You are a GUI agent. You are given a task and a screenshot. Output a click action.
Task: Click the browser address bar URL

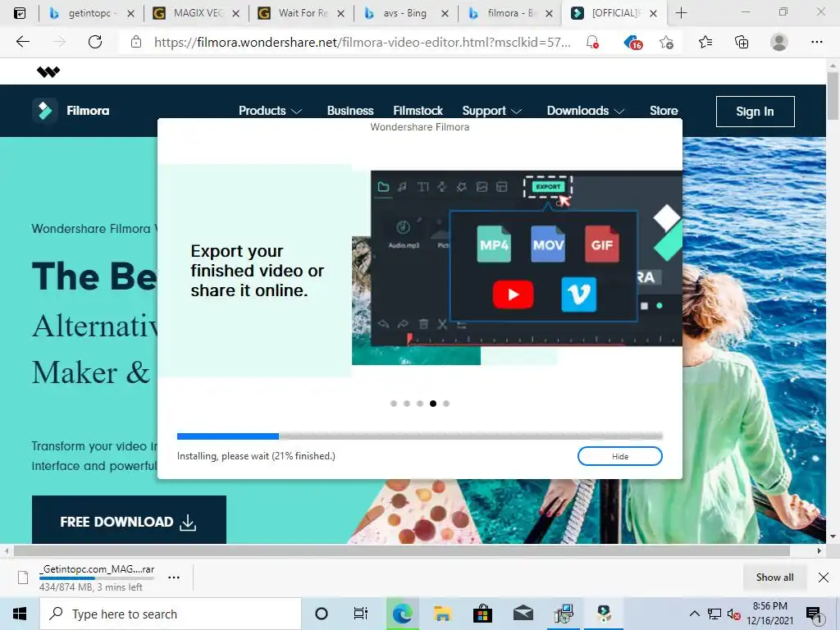362,42
